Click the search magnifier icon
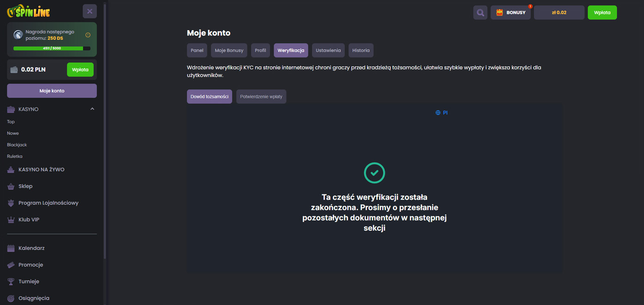The height and width of the screenshot is (305, 644). (x=480, y=12)
